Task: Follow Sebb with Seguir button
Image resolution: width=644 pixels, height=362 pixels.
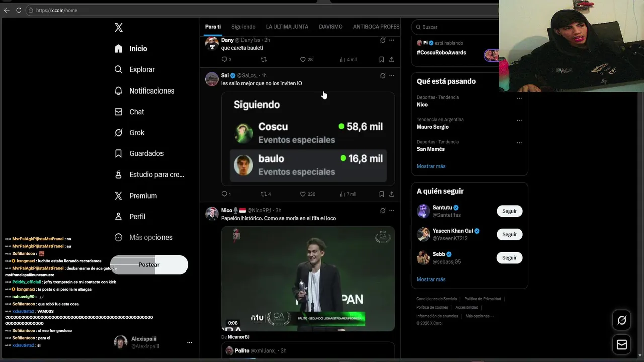Action: [x=509, y=258]
